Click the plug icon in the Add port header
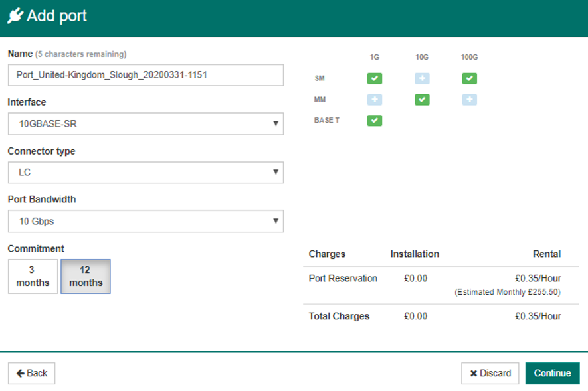The image size is (588, 391). click(x=17, y=15)
